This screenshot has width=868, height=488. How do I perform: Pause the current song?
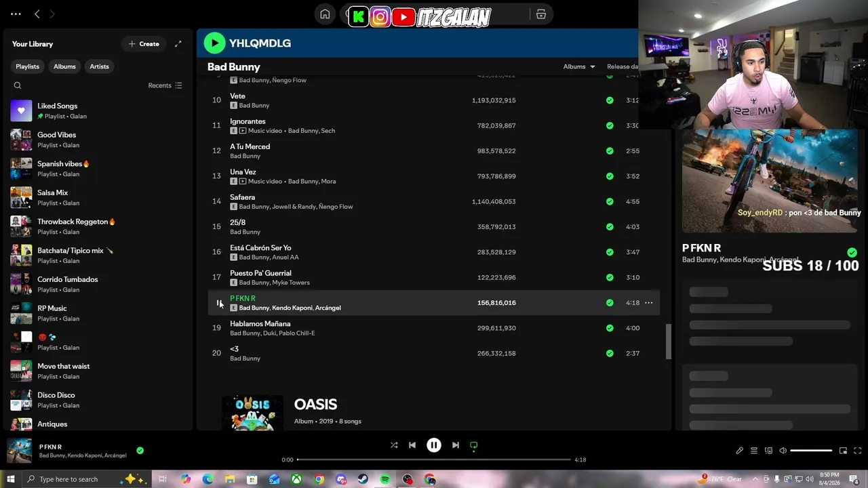point(434,445)
